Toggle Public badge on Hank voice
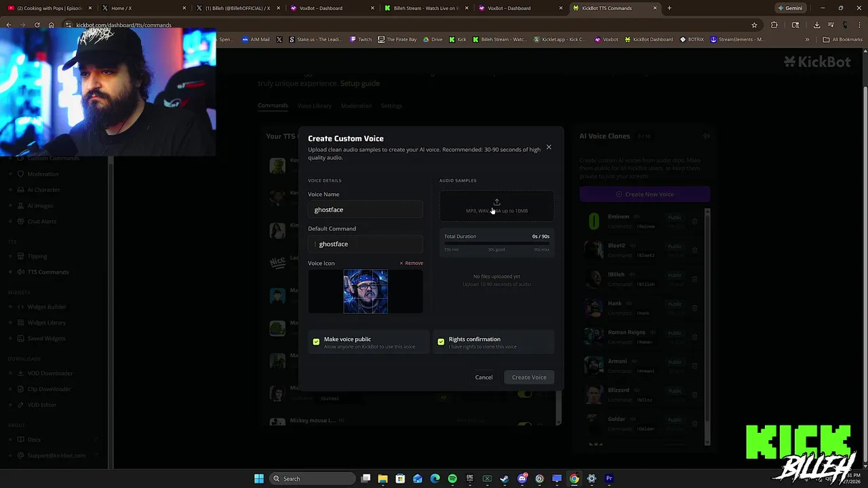The width and height of the screenshot is (868, 488). pyautogui.click(x=675, y=304)
